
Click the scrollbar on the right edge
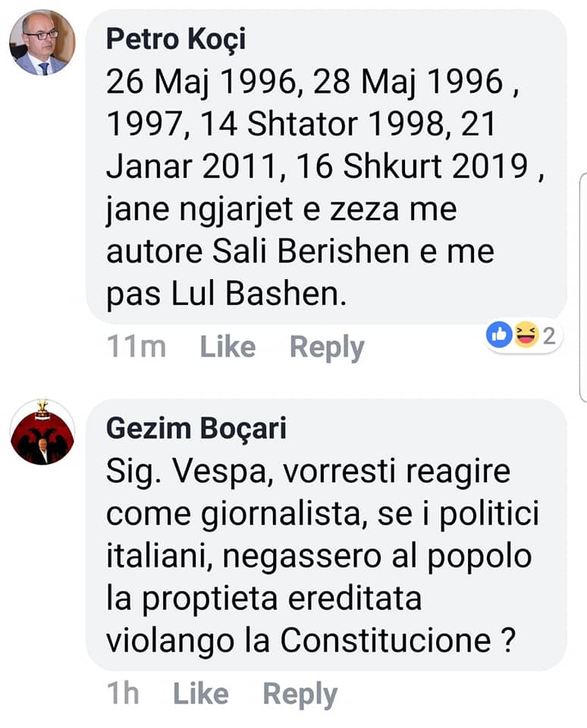click(x=583, y=288)
